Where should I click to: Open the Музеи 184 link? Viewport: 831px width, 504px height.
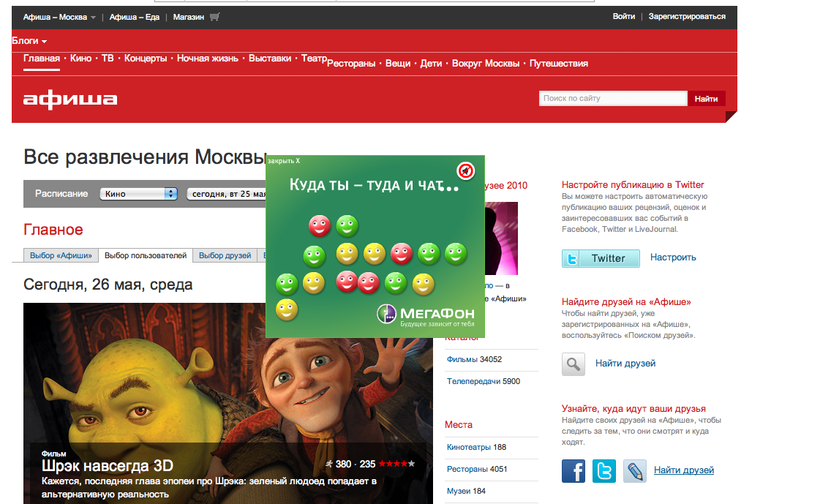click(467, 492)
